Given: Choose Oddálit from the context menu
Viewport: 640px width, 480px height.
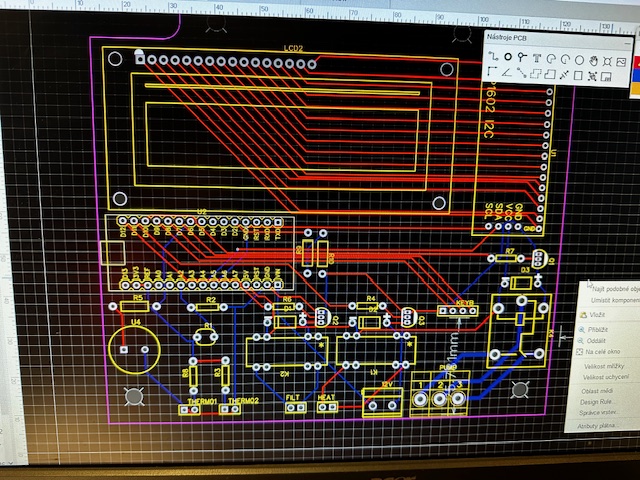Looking at the screenshot, I should point(596,340).
